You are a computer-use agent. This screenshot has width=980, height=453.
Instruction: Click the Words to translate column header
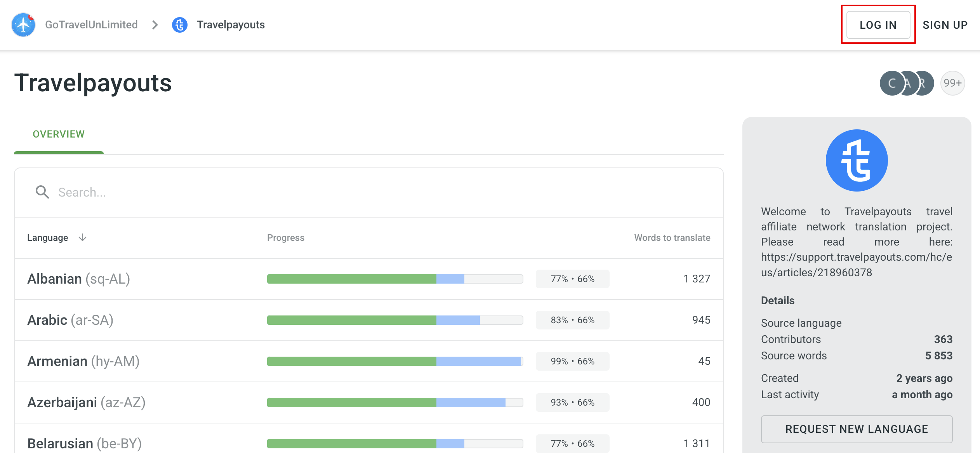click(672, 237)
